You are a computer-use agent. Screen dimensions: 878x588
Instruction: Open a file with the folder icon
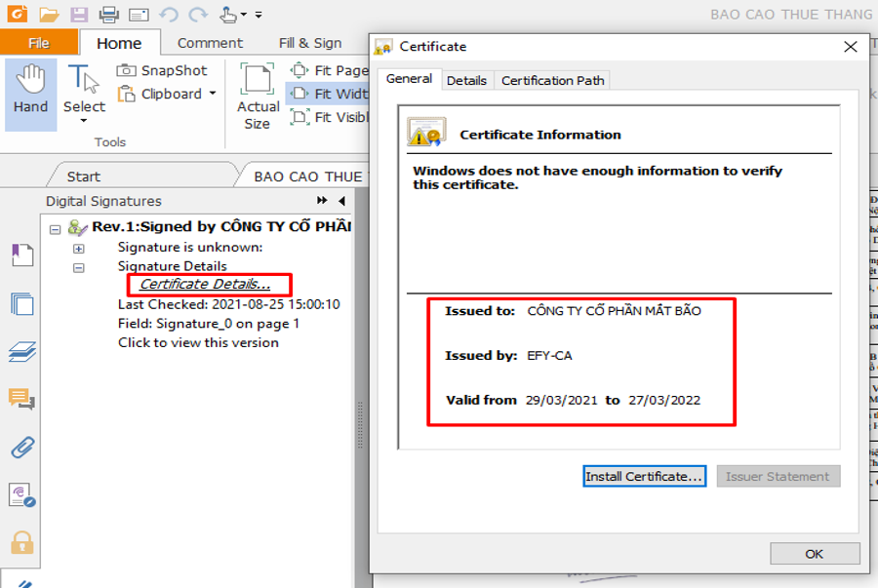pyautogui.click(x=50, y=15)
